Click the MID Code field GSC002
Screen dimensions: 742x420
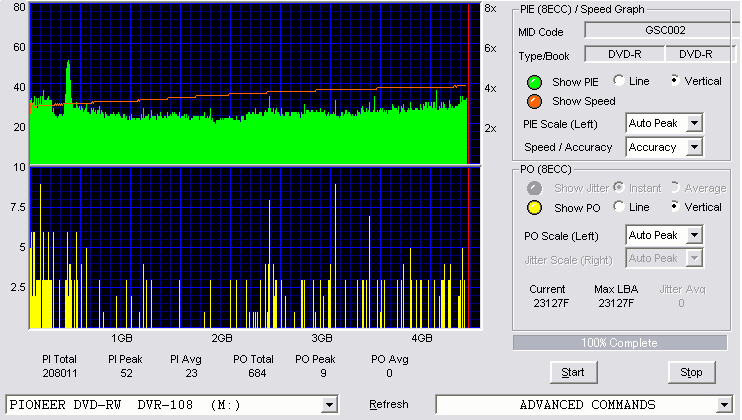[x=664, y=30]
